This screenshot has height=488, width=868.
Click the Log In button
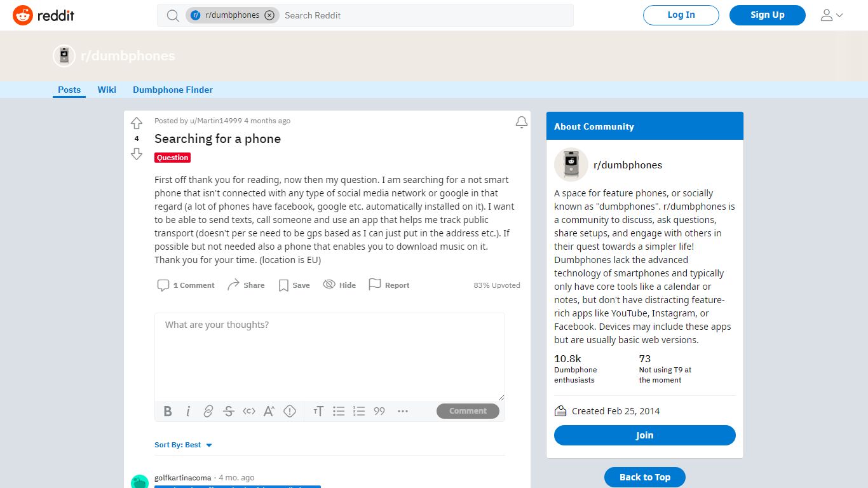coord(681,15)
